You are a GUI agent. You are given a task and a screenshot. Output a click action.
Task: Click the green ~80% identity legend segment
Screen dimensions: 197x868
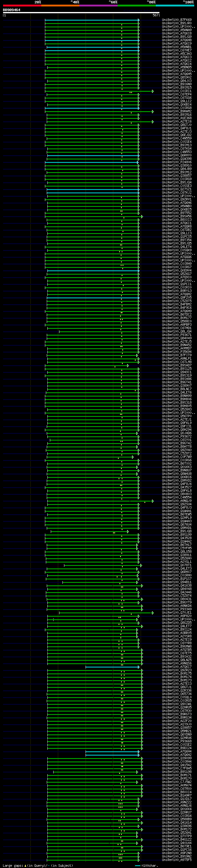click(x=137, y=6)
